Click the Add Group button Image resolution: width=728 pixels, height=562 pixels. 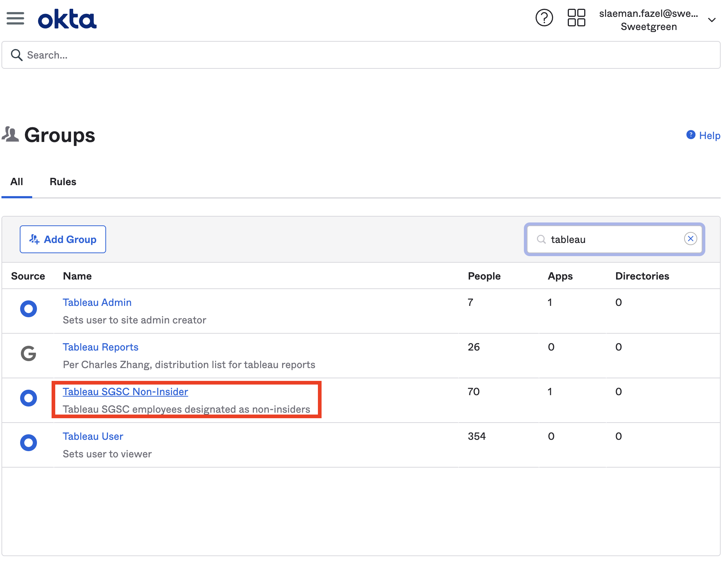63,239
